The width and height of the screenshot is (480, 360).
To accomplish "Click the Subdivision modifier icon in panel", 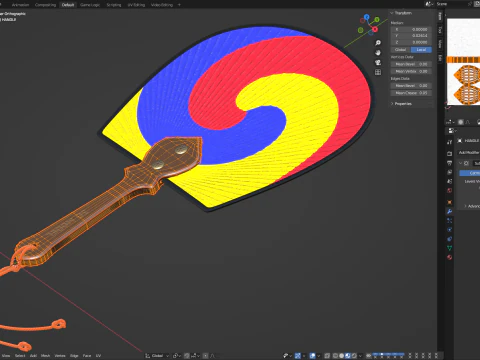I will (466, 163).
